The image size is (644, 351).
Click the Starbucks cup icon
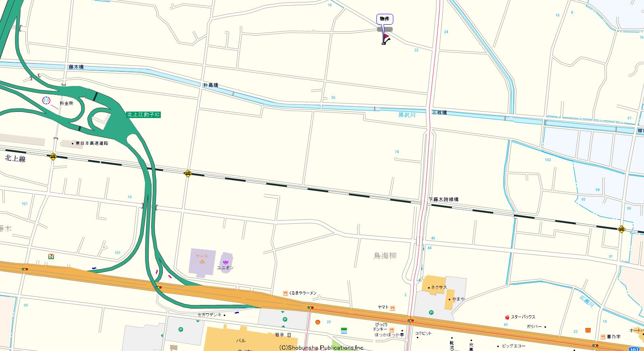[x=507, y=317]
